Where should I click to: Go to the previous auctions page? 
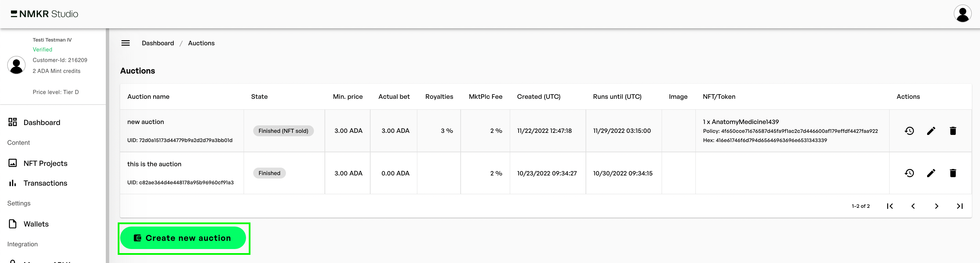913,206
